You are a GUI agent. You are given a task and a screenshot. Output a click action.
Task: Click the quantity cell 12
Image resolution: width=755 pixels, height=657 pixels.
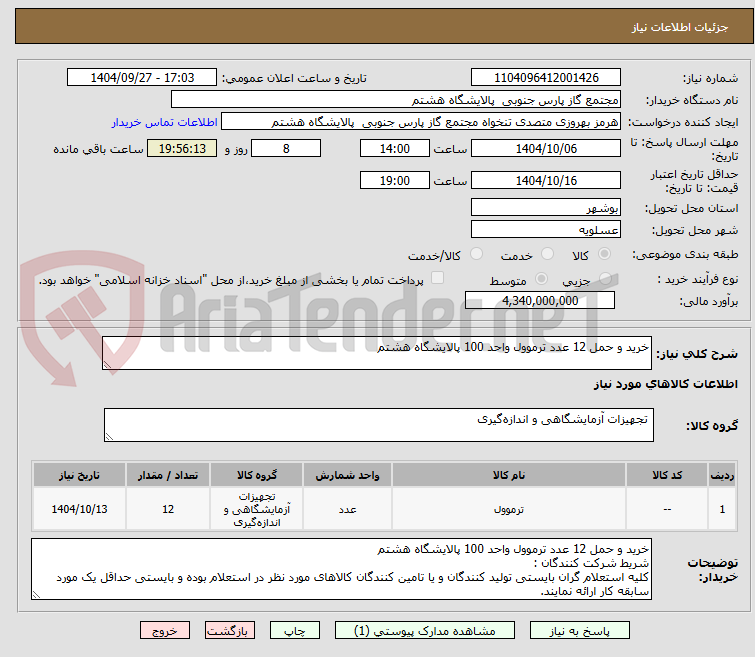coord(168,509)
